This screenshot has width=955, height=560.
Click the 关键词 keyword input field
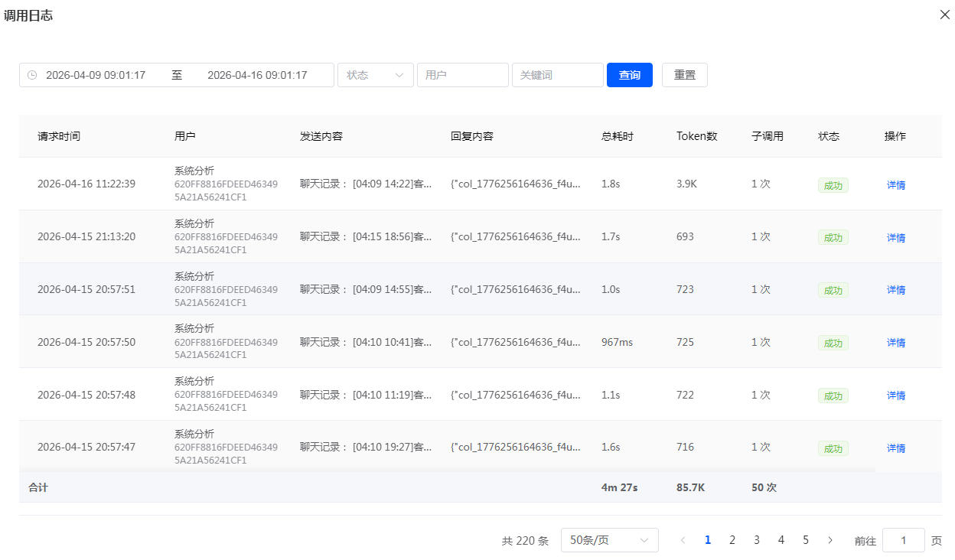coord(557,74)
